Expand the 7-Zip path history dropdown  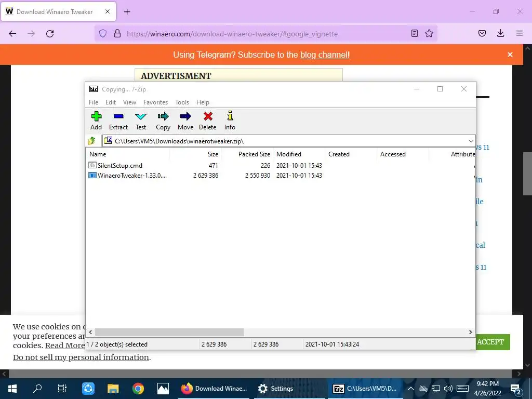click(471, 141)
